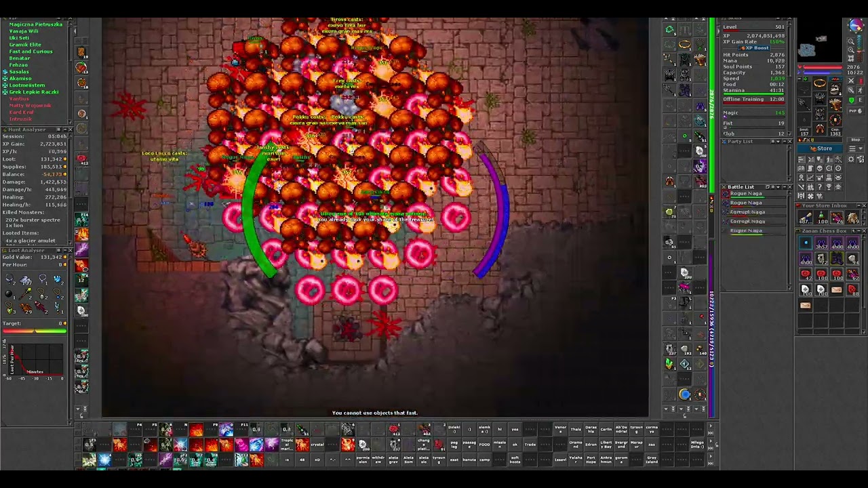Viewport: 868px width, 488px height.
Task: Click blue gem in Zaoan Chess Box
Action: tap(806, 243)
